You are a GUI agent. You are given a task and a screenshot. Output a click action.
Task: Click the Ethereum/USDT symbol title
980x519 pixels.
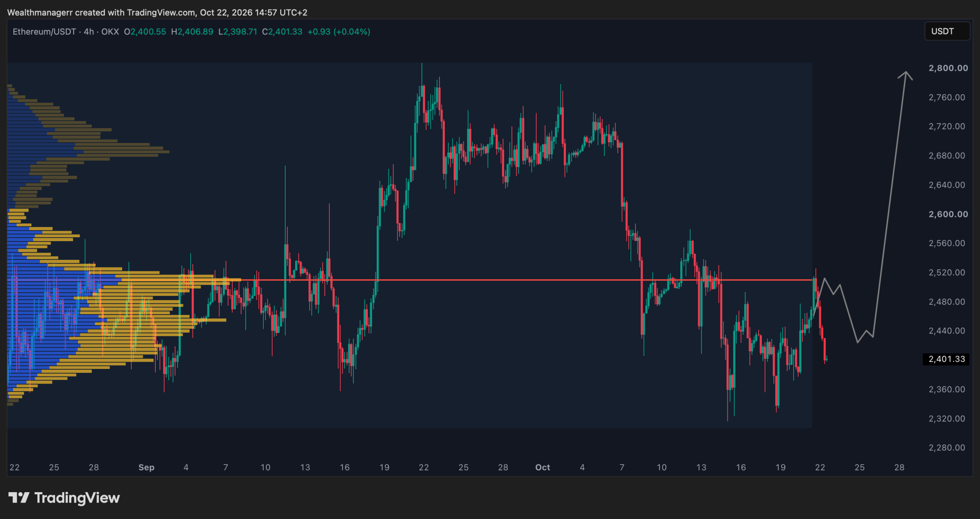pos(44,32)
